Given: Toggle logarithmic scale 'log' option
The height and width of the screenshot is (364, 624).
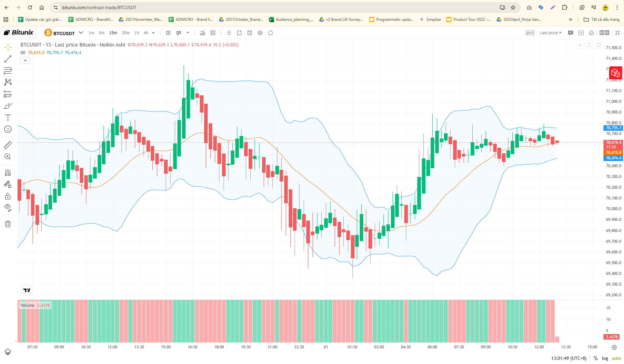Looking at the screenshot, I should click(605, 358).
